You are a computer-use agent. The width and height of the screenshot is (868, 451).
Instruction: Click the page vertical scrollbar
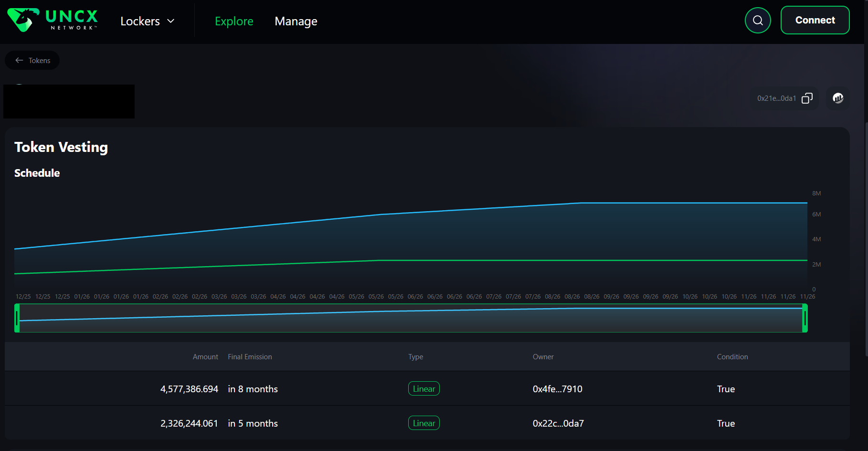866,239
